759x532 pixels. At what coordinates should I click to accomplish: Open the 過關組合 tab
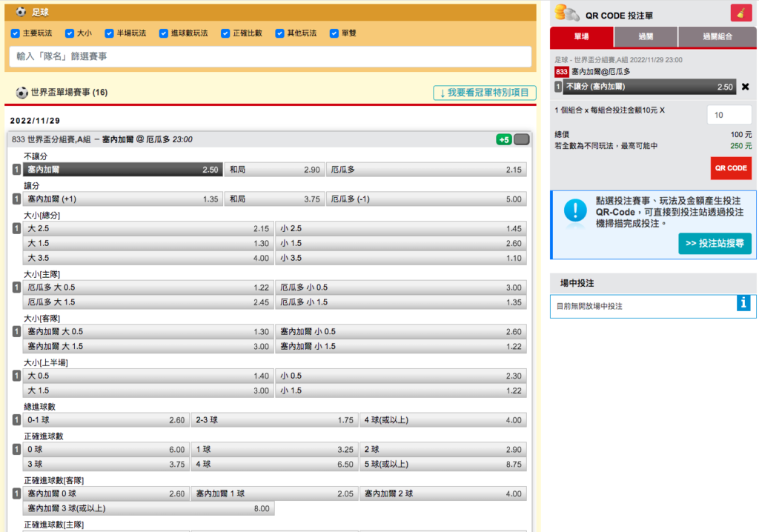(x=717, y=37)
